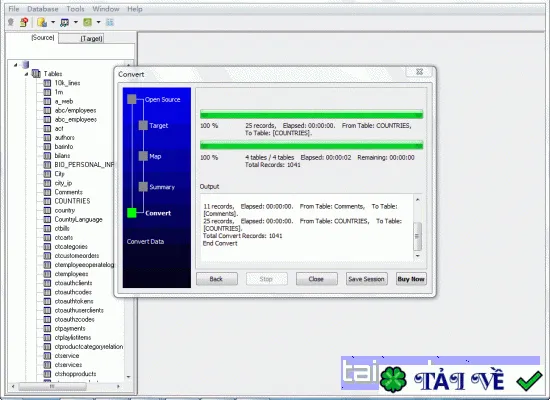This screenshot has width=550, height=400.
Task: Click the yellow database convert toolbar icon
Action: [42, 22]
